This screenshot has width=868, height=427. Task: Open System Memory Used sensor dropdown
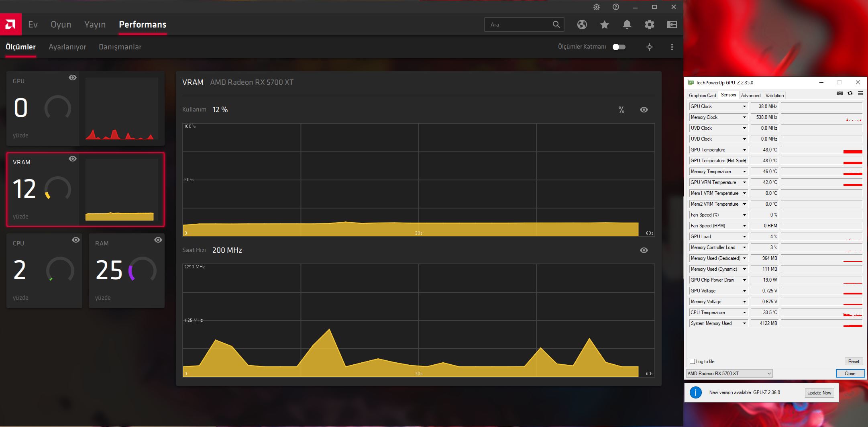[744, 323]
